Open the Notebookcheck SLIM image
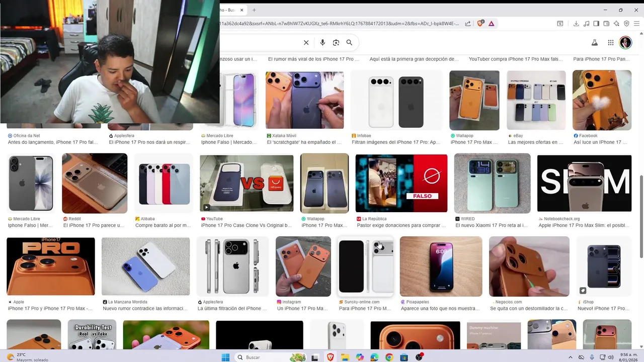 click(x=584, y=184)
